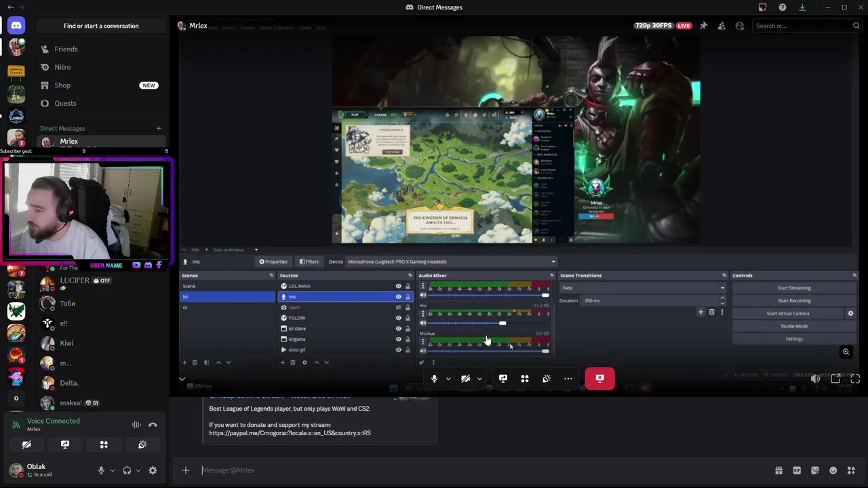Open activities from call control bar
Viewport: 868px width, 488px height.
tap(525, 379)
